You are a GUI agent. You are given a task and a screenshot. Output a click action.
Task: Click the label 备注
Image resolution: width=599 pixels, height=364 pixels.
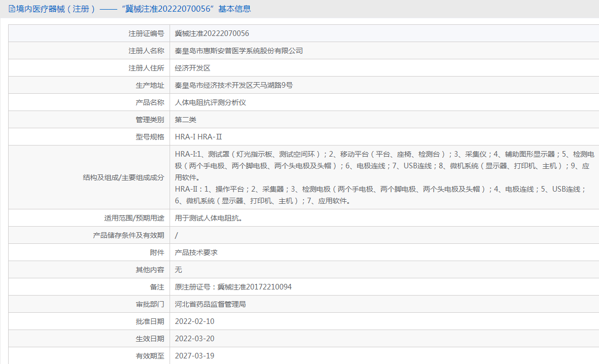click(157, 286)
